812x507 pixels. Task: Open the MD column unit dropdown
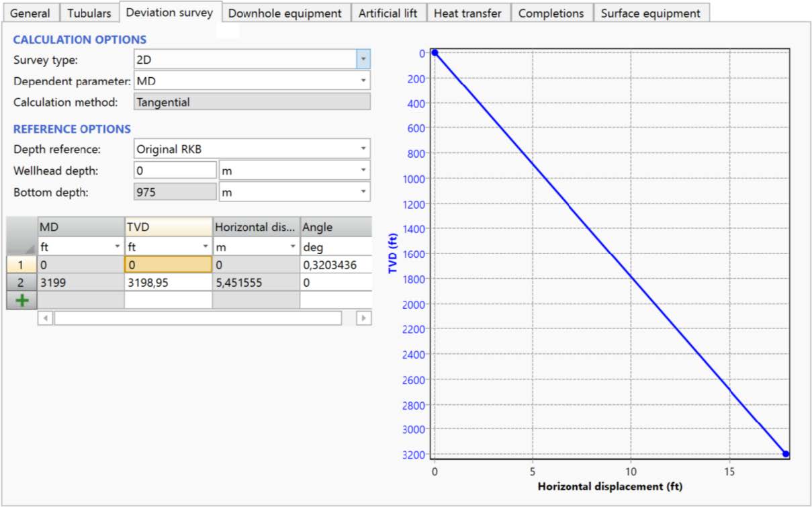point(118,247)
